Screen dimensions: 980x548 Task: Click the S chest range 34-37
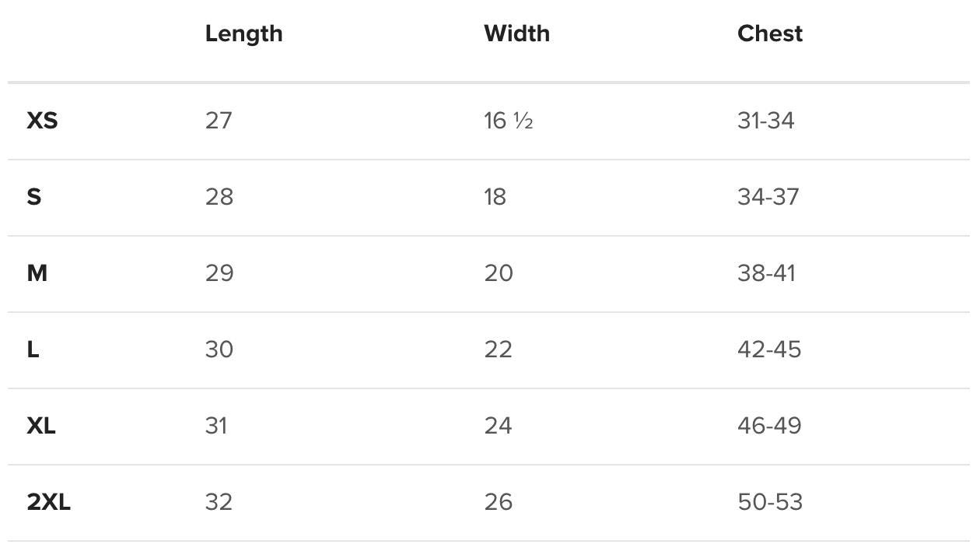(768, 197)
